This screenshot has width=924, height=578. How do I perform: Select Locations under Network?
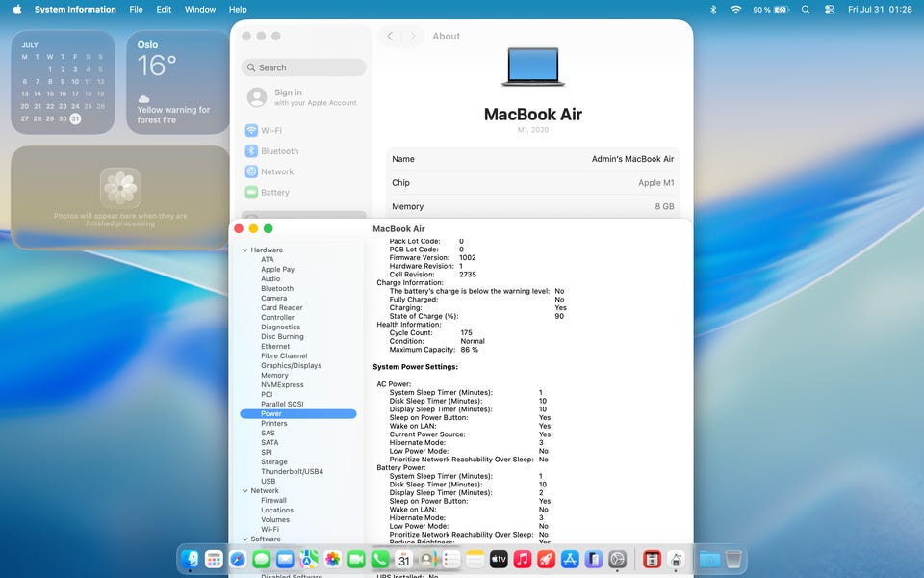[277, 511]
